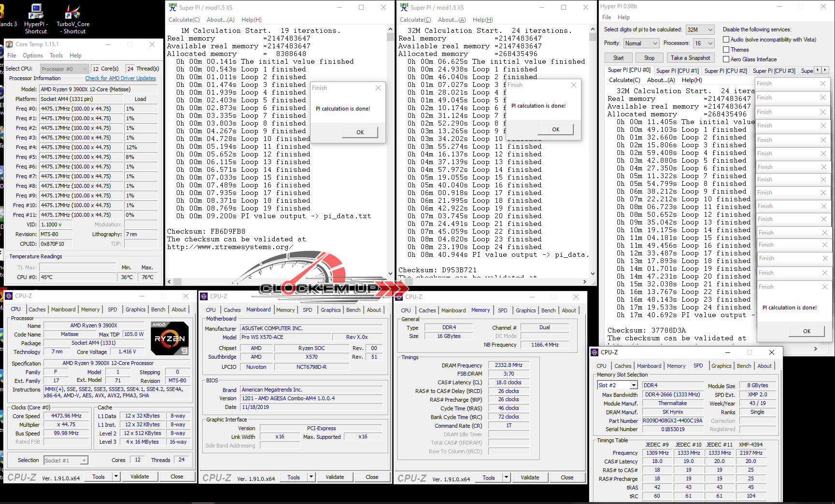Click the Super PI 1M window icon
The image size is (835, 504).
tap(172, 7)
